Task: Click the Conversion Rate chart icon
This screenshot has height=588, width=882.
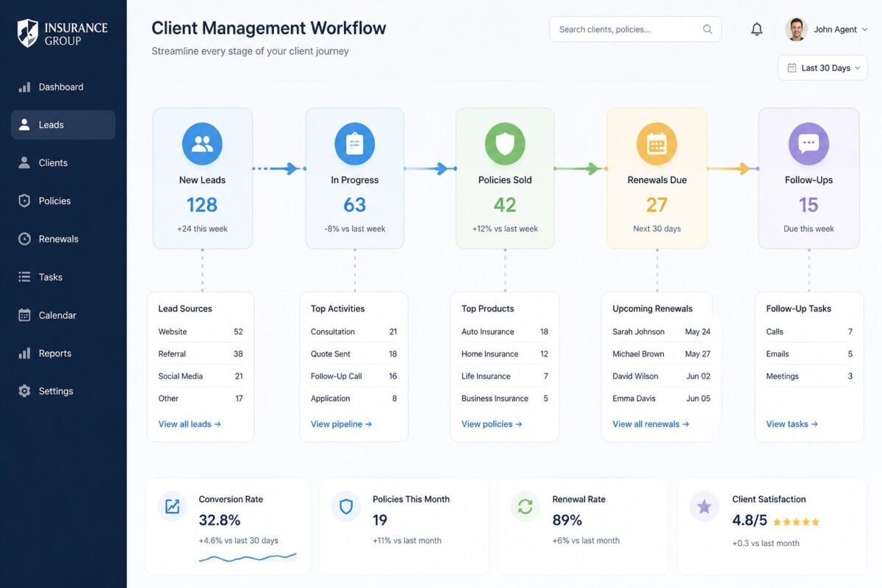Action: click(x=172, y=506)
